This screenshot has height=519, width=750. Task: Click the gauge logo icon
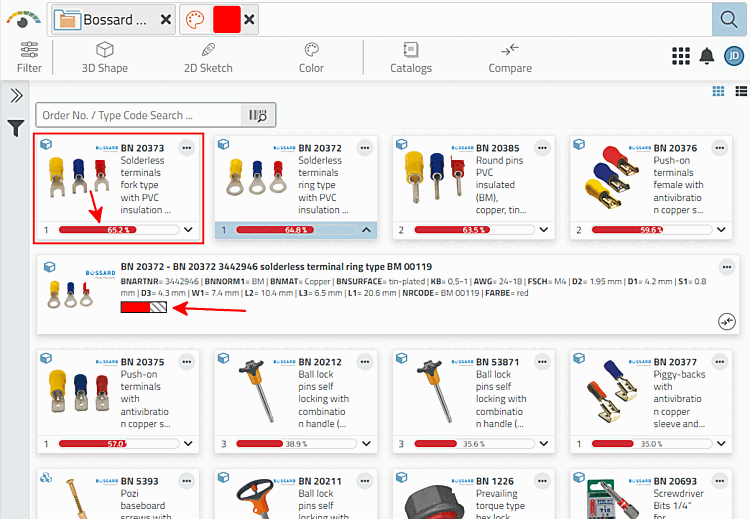click(23, 20)
